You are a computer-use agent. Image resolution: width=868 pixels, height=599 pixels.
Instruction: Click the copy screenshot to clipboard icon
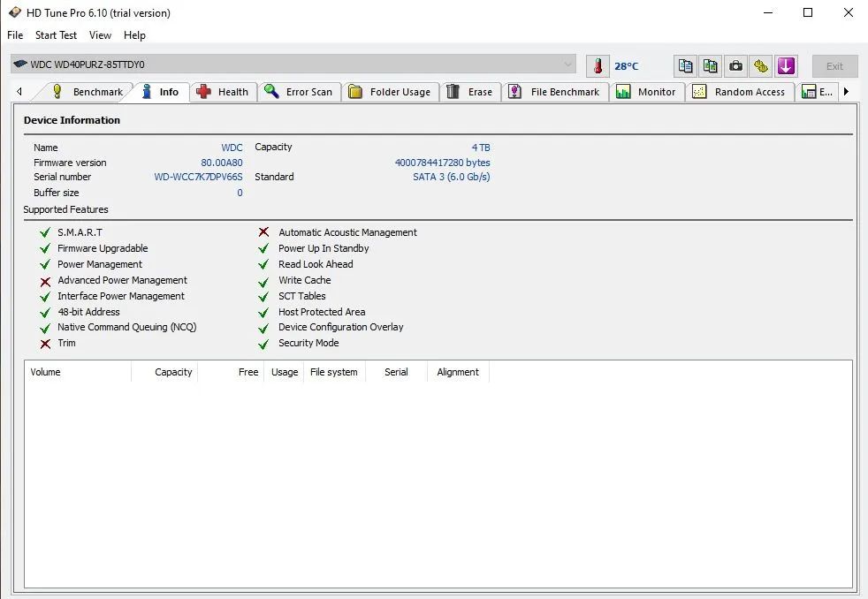click(x=711, y=65)
